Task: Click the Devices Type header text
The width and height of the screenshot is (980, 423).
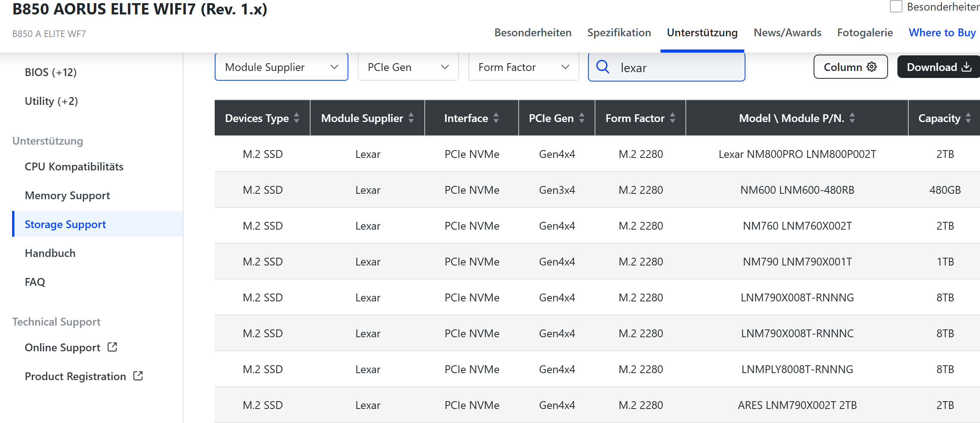Action: (x=257, y=118)
